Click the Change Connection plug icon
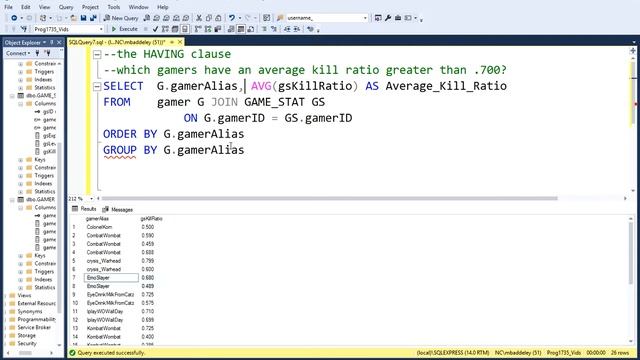The height and width of the screenshot is (360, 640). coord(24,29)
